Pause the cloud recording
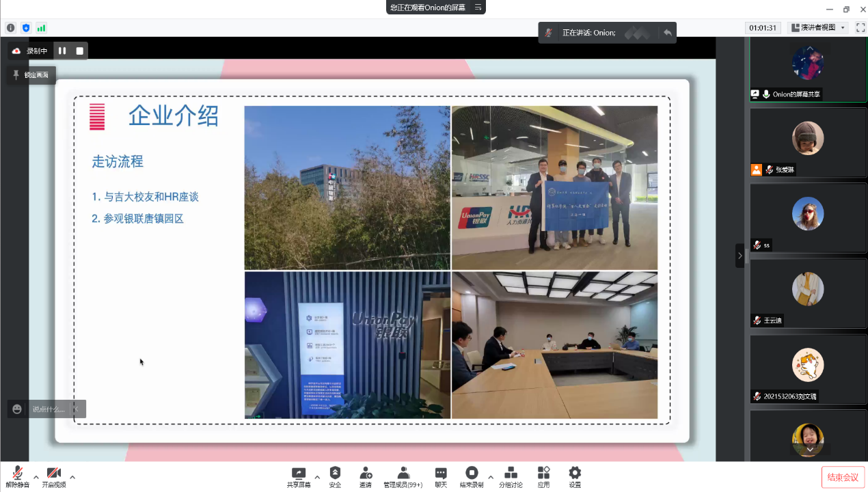Image resolution: width=868 pixels, height=492 pixels. click(62, 51)
